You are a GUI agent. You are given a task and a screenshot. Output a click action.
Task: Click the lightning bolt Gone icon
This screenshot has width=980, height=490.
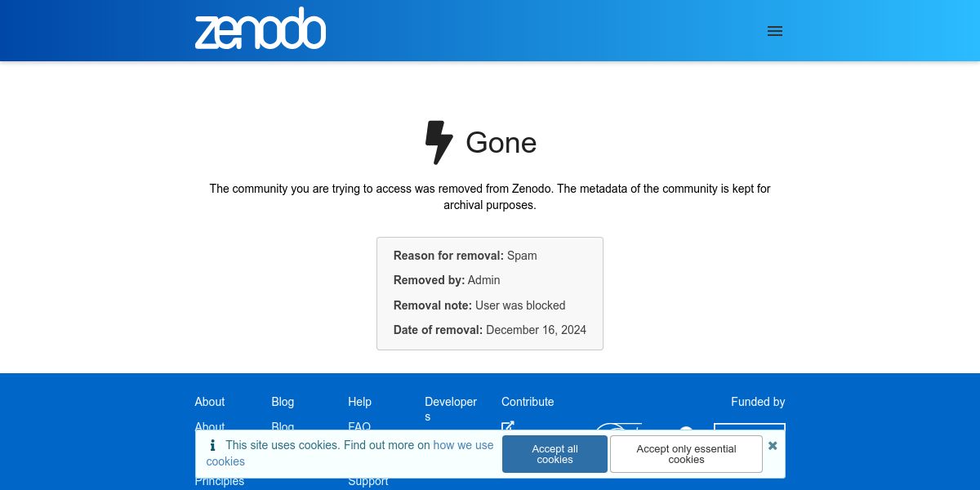click(x=439, y=143)
